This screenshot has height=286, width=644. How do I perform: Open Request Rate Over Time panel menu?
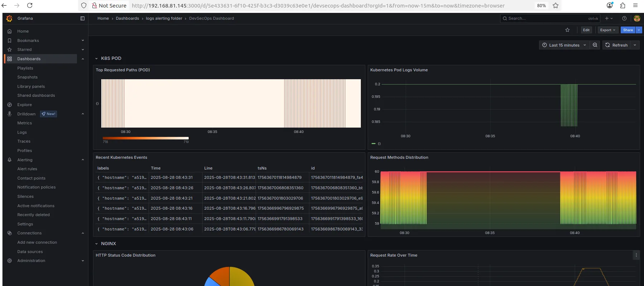[x=636, y=255]
